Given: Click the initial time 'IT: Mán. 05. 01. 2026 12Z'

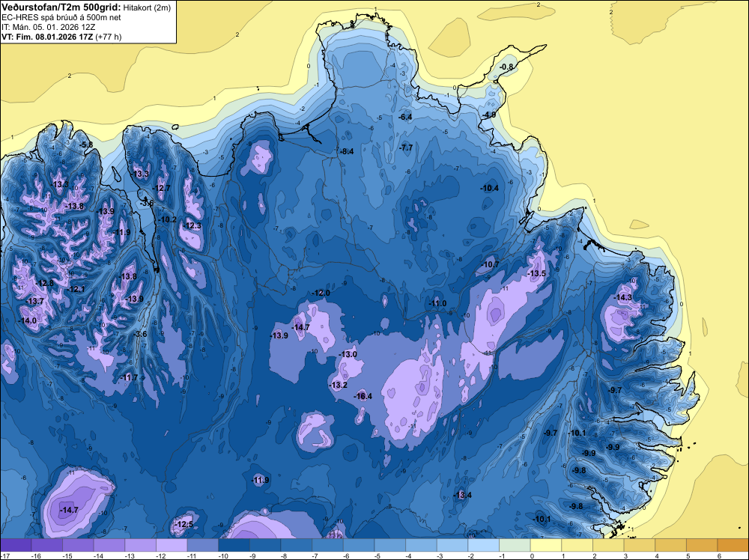Looking at the screenshot, I should coord(48,27).
